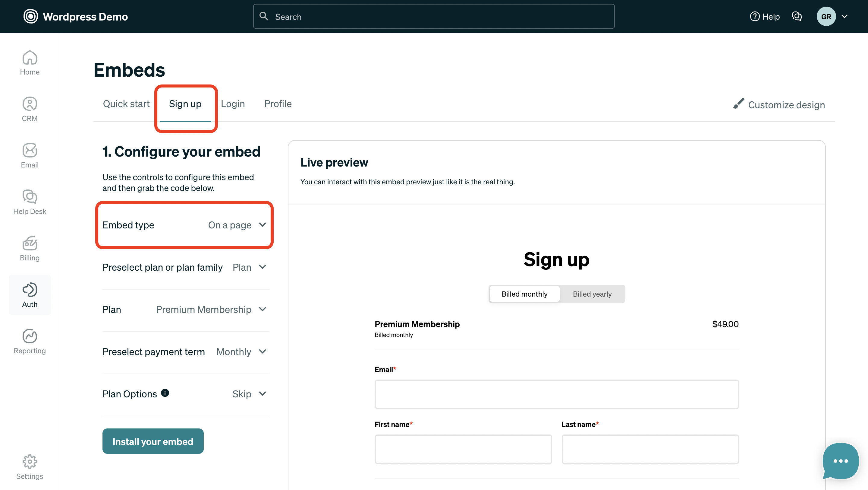
Task: Expand the Embed type dropdown
Action: click(237, 225)
